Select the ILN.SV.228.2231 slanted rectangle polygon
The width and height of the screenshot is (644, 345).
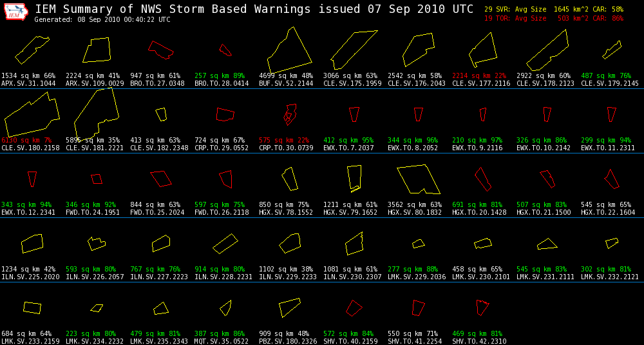click(225, 243)
